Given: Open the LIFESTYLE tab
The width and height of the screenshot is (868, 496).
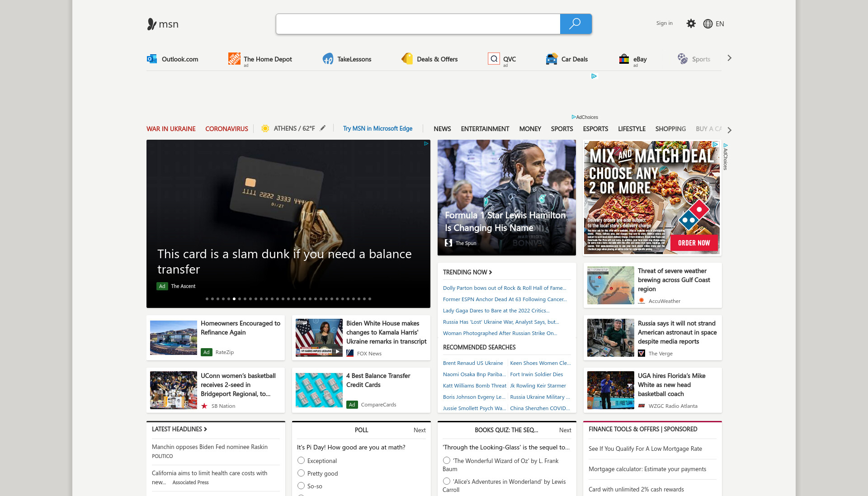Looking at the screenshot, I should pyautogui.click(x=632, y=129).
